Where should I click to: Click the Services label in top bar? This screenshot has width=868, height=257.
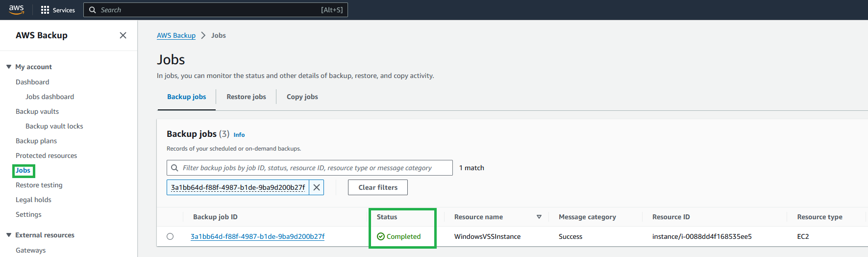pyautogui.click(x=64, y=10)
